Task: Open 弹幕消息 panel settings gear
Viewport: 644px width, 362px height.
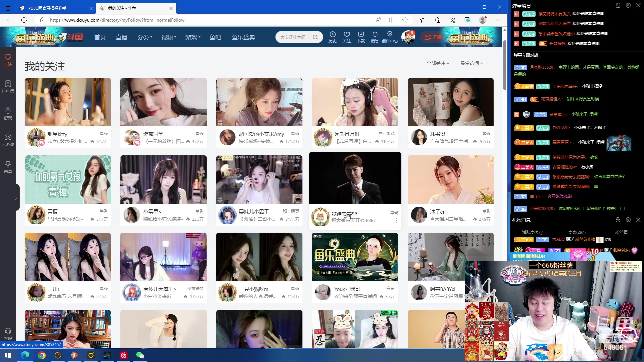Action: 628,5
